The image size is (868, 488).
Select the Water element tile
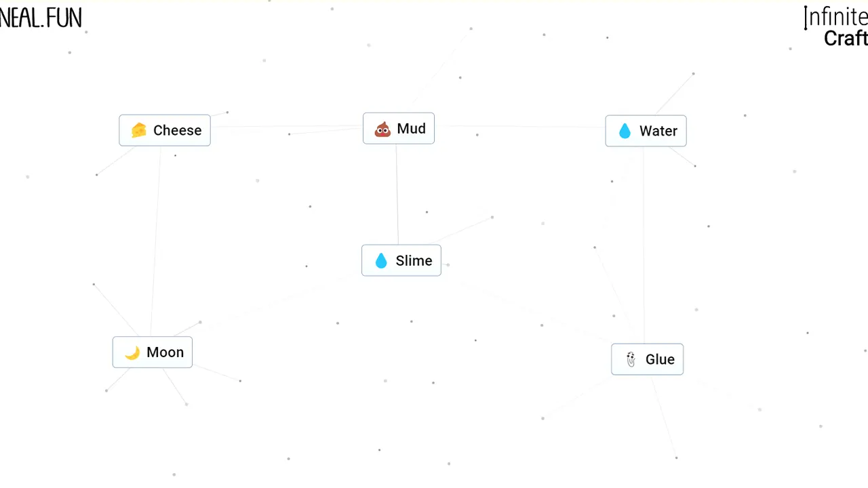coord(646,131)
